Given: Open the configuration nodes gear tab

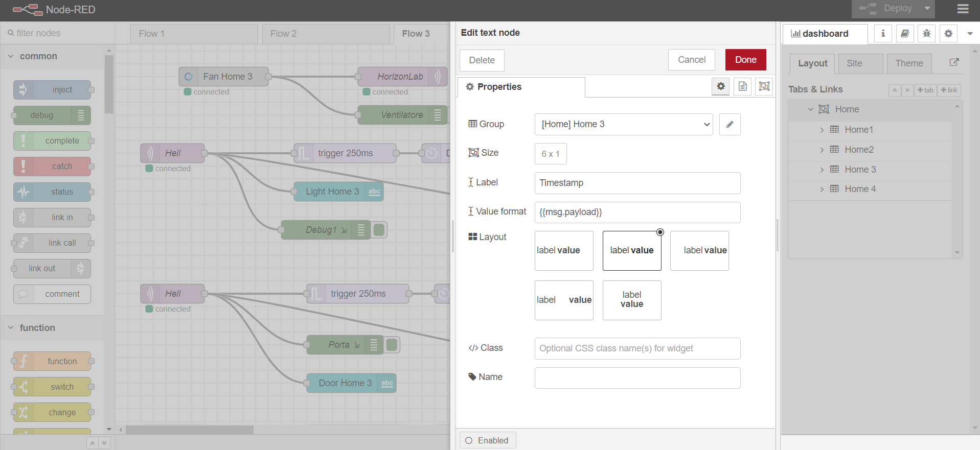Looking at the screenshot, I should pos(948,34).
